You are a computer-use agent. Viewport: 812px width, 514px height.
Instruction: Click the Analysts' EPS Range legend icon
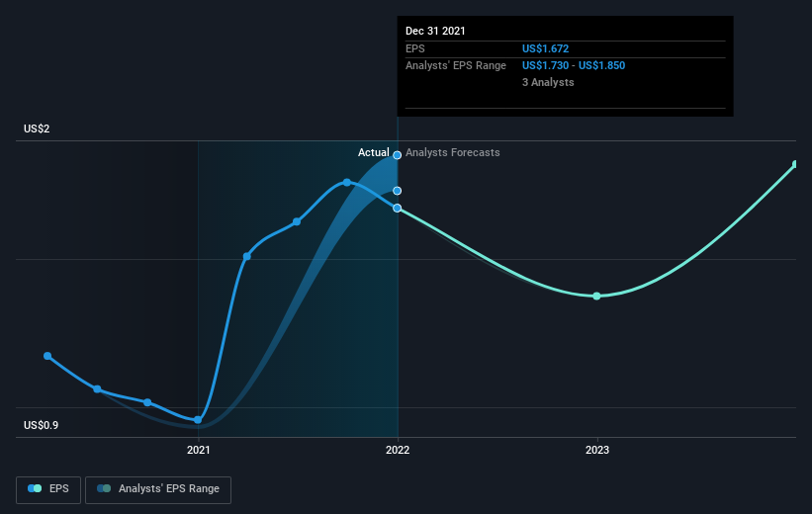(104, 488)
